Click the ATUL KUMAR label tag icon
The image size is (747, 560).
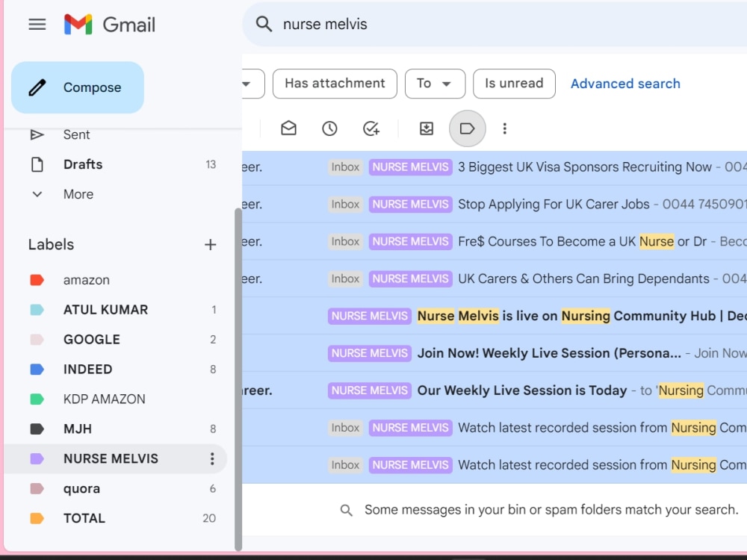coord(37,310)
